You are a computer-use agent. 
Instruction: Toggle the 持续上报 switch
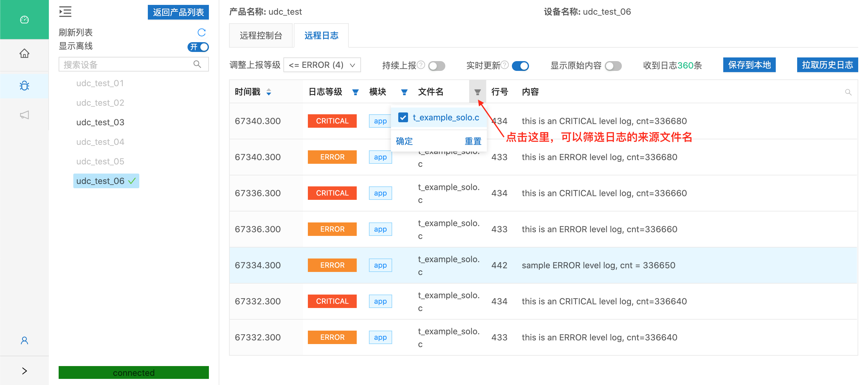pyautogui.click(x=437, y=66)
